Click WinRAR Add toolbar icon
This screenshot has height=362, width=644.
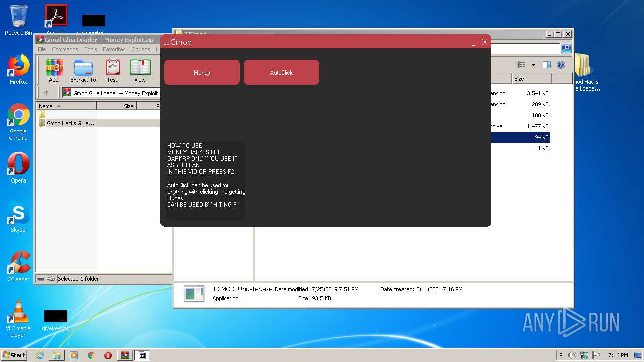pos(54,71)
